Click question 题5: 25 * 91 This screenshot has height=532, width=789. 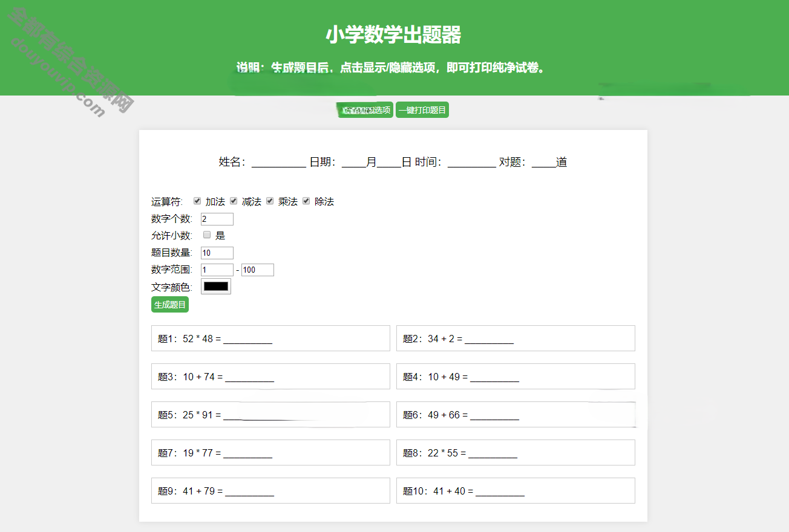pyautogui.click(x=270, y=414)
